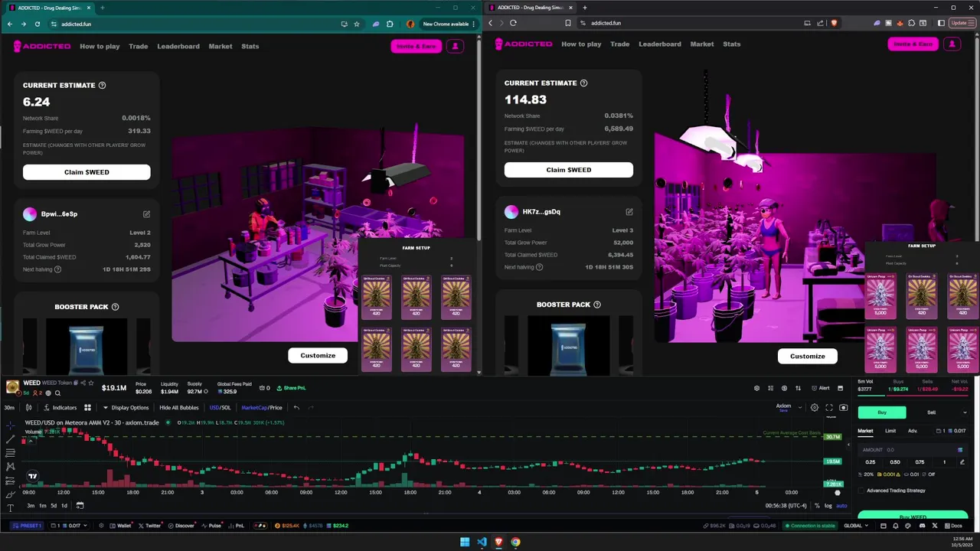Toggle auto scale on chart
This screenshot has height=551, width=980.
pyautogui.click(x=841, y=506)
